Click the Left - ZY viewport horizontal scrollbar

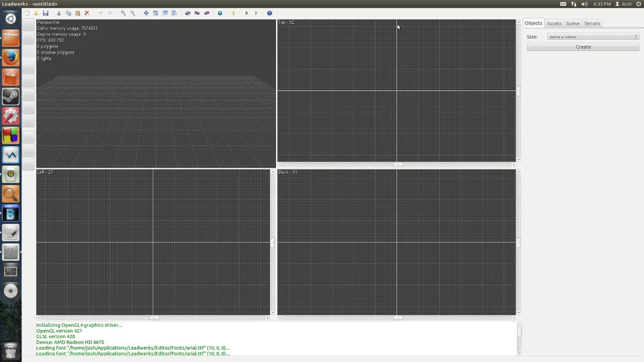(153, 318)
